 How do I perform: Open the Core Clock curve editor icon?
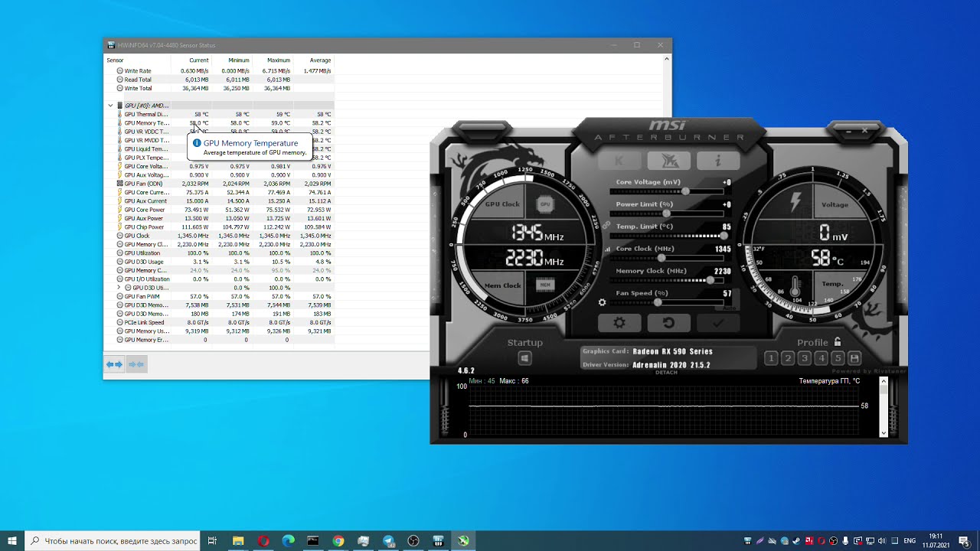tap(608, 249)
